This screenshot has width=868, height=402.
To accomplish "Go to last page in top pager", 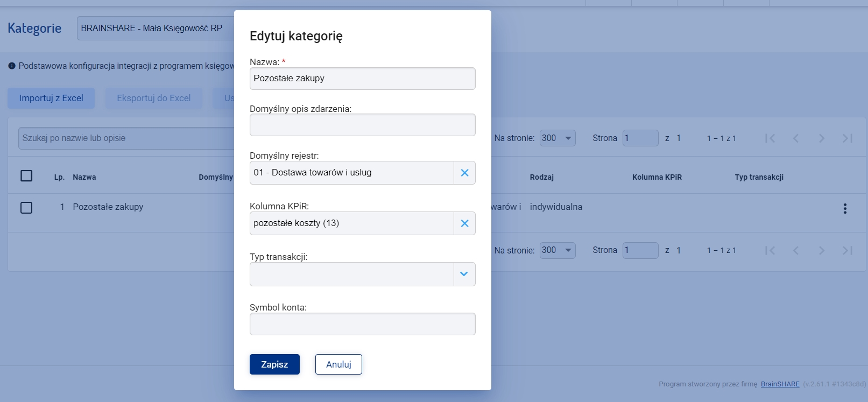I will click(848, 138).
